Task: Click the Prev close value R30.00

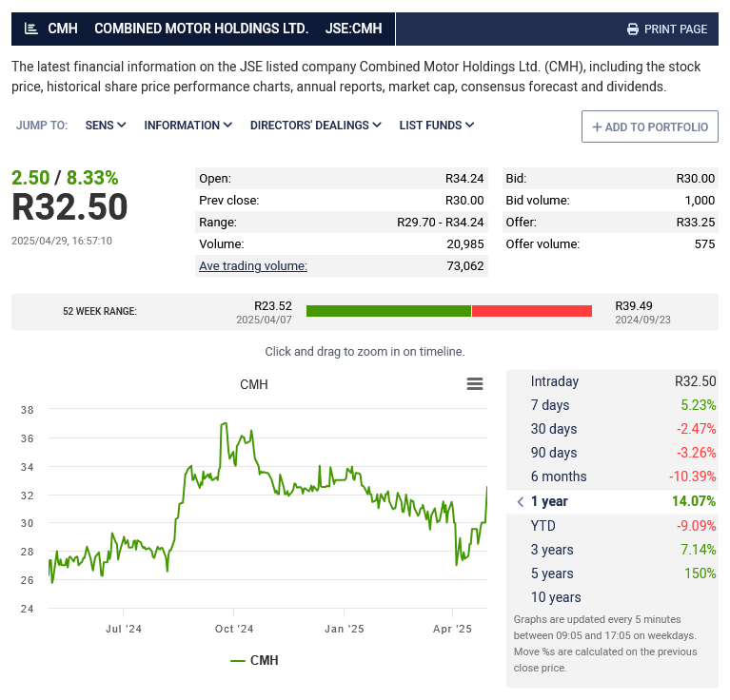Action: pyautogui.click(x=464, y=201)
